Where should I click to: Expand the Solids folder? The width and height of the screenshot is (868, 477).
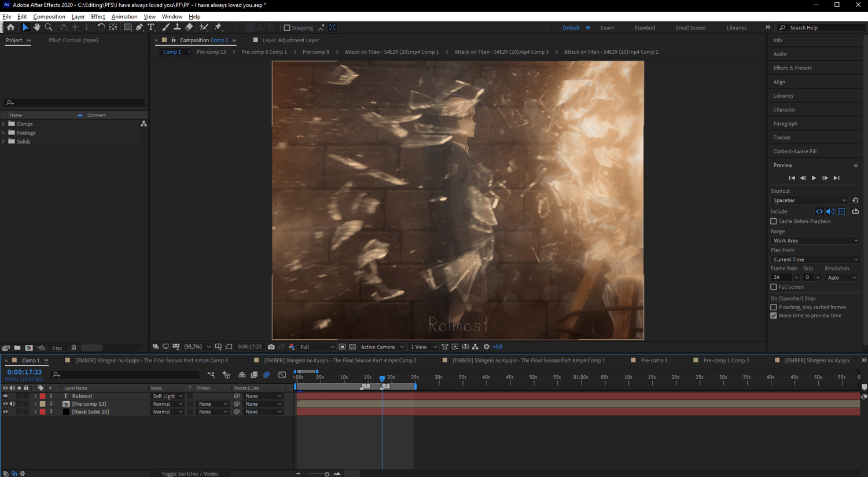tap(3, 141)
